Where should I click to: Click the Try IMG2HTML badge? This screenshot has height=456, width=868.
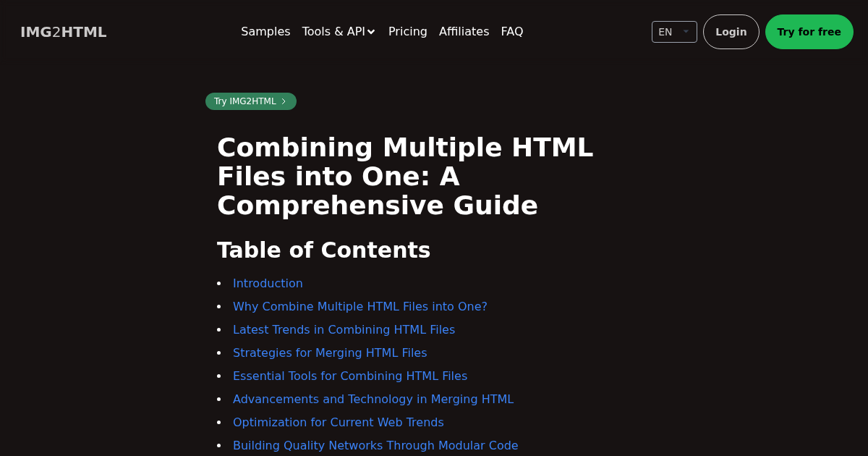tap(245, 101)
